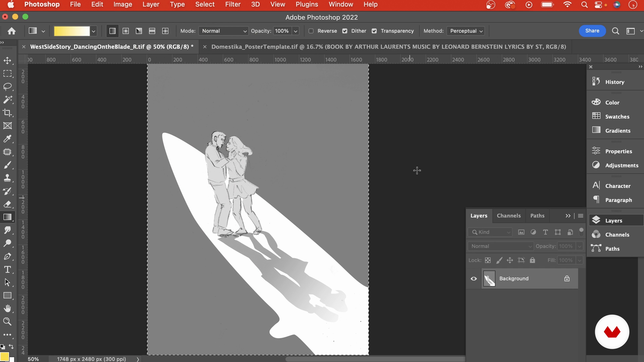
Task: Choose Diamond Gradient style
Action: (x=165, y=31)
